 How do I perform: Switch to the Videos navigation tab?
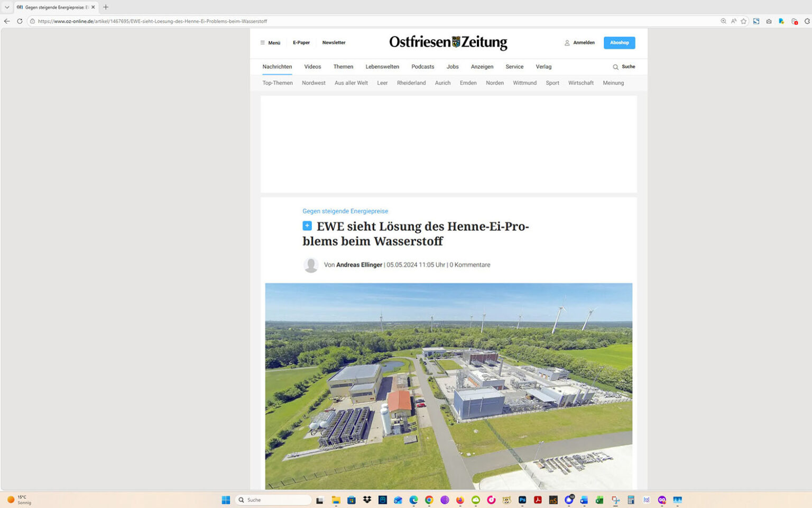coord(312,67)
